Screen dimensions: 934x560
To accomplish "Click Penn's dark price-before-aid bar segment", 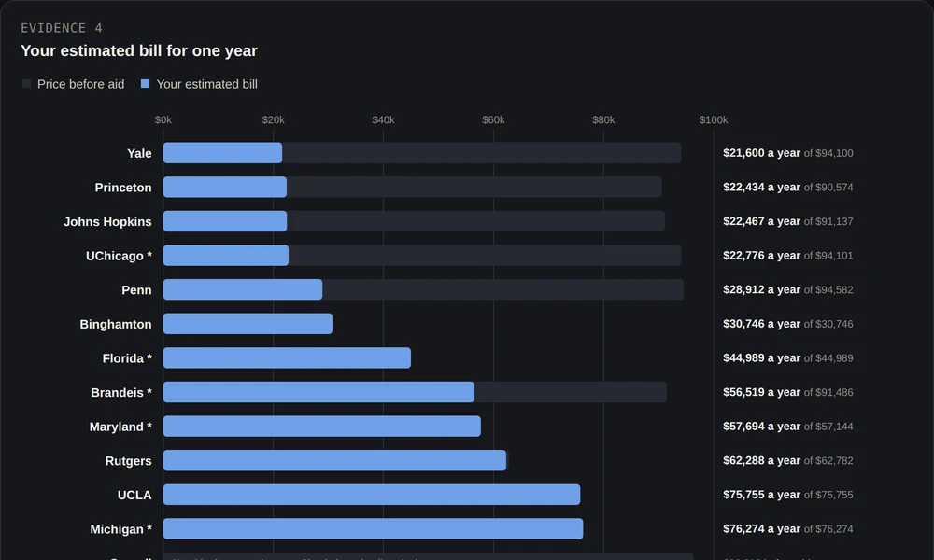I will pyautogui.click(x=503, y=290).
